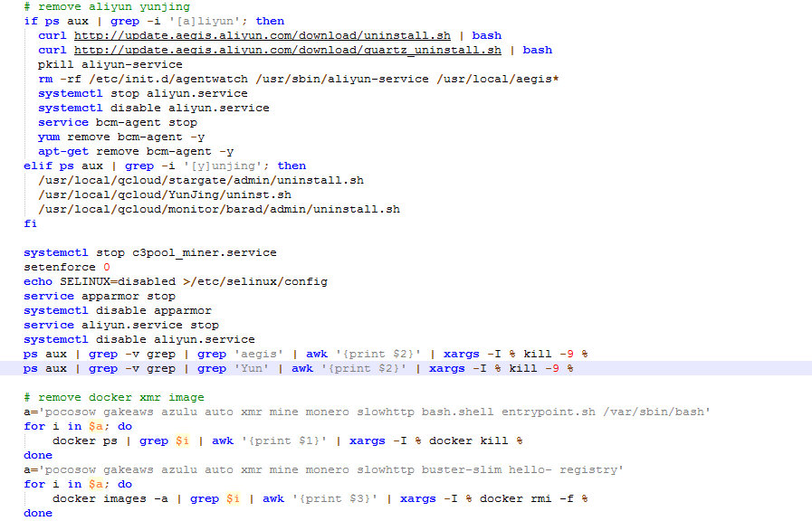Viewport: 812px width, 521px height.
Task: Click the 'yum remove bcm-agent -y' line
Action: coord(121,137)
